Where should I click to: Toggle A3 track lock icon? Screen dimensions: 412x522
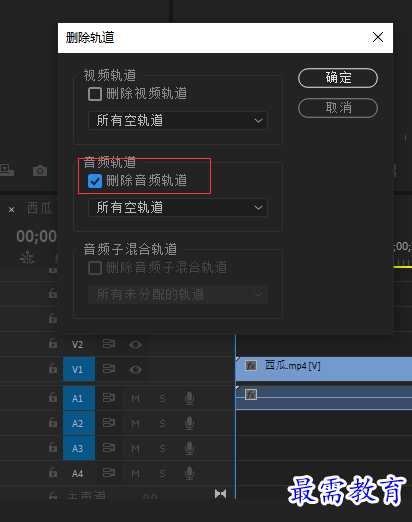(53, 447)
